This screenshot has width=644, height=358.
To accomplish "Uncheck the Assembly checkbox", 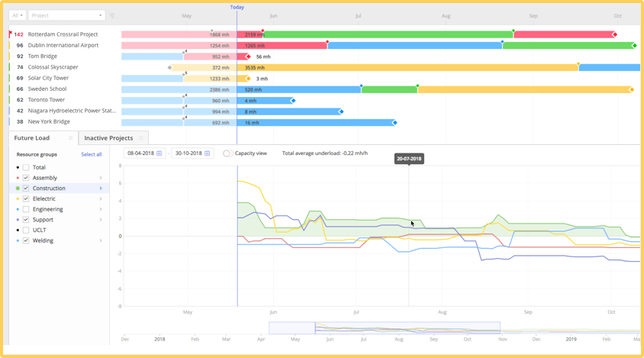I will 26,178.
